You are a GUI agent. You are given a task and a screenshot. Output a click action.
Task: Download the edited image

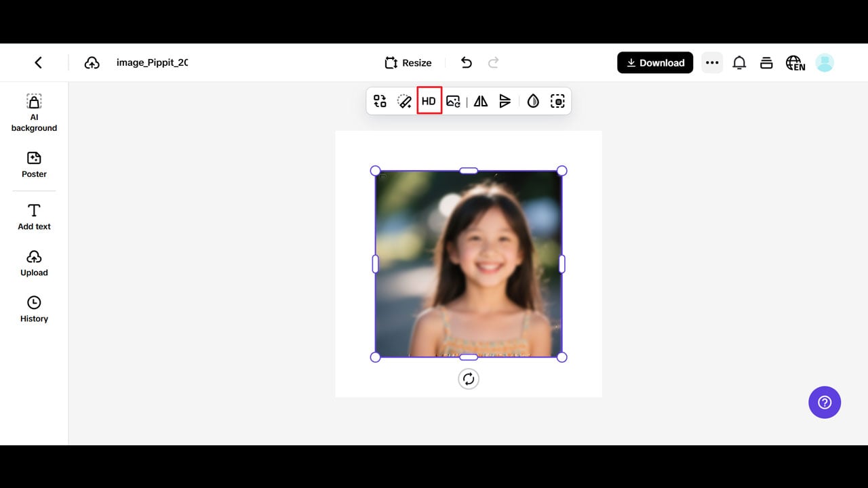click(x=655, y=62)
